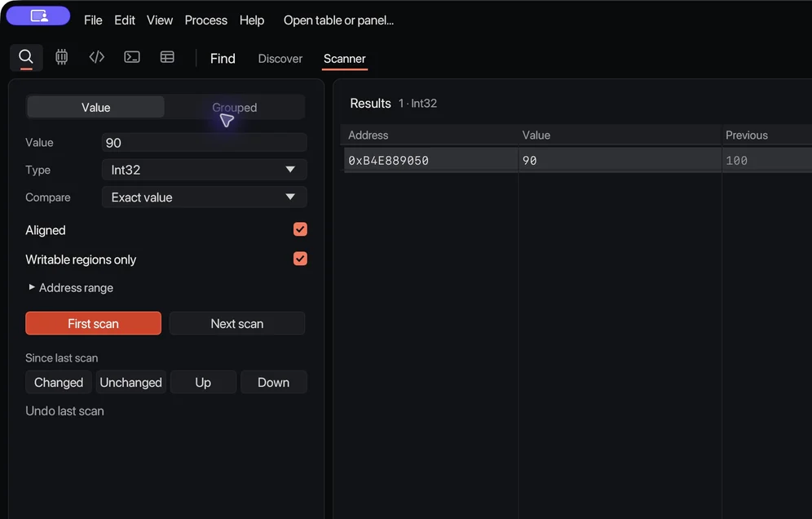Open the table list panel icon

click(x=167, y=56)
